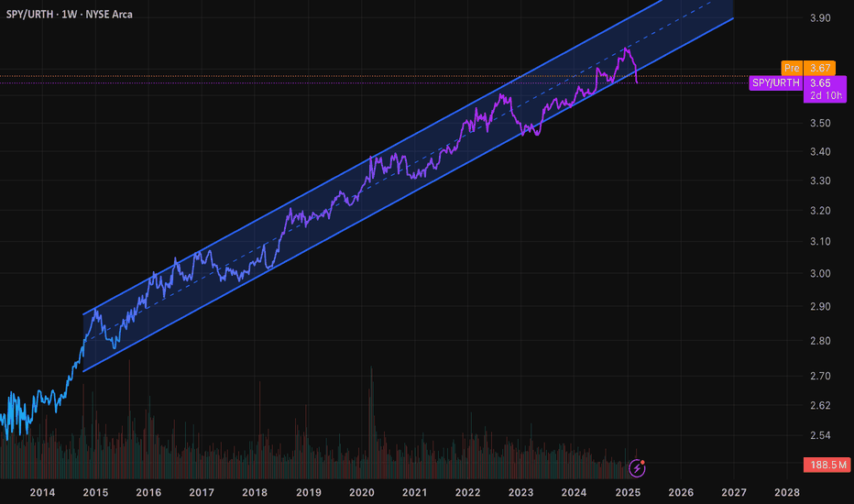Click the purple lightning bolt icon
The width and height of the screenshot is (854, 504).
point(637,468)
